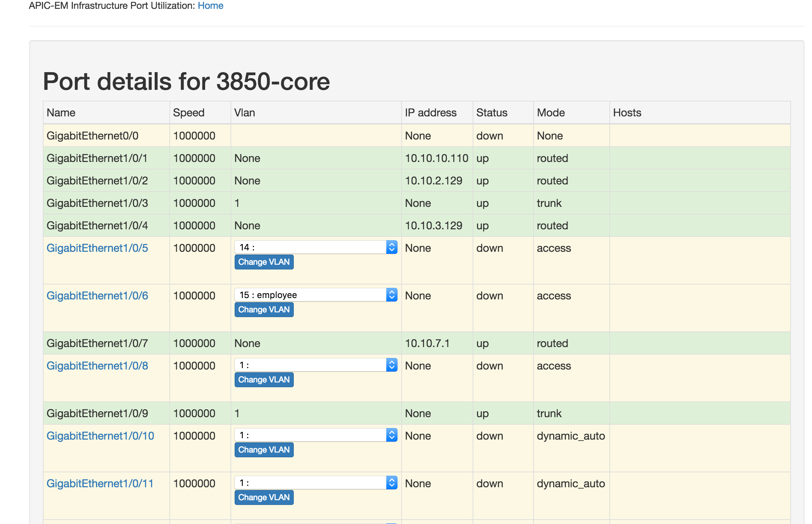Click IP address 10.10.10.110
The width and height of the screenshot is (812, 524).
(437, 158)
